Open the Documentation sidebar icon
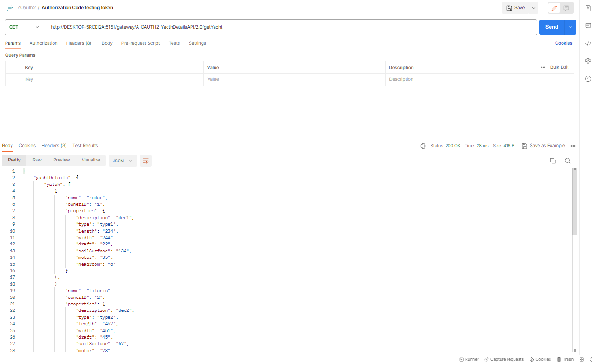 coord(588,8)
